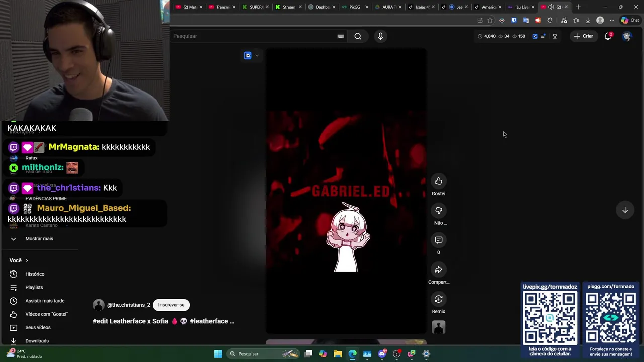
Task: Open browser downloads icon
Action: tap(588, 20)
